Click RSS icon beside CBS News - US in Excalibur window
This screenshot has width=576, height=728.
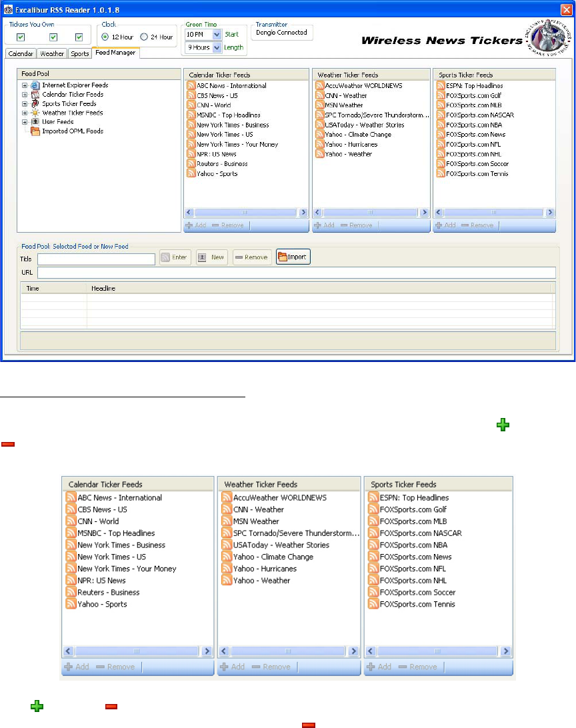[x=191, y=95]
